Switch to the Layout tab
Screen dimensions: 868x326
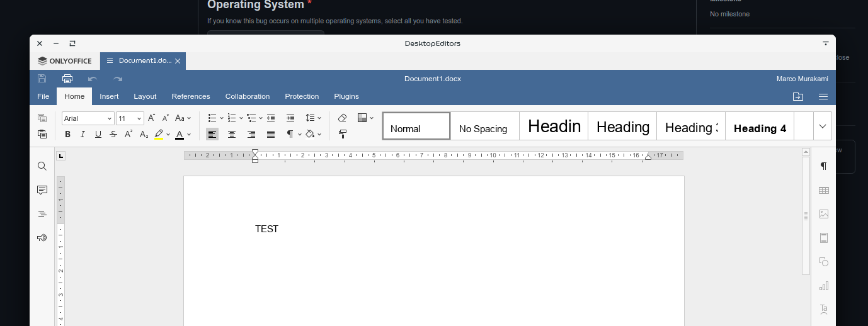click(x=145, y=96)
